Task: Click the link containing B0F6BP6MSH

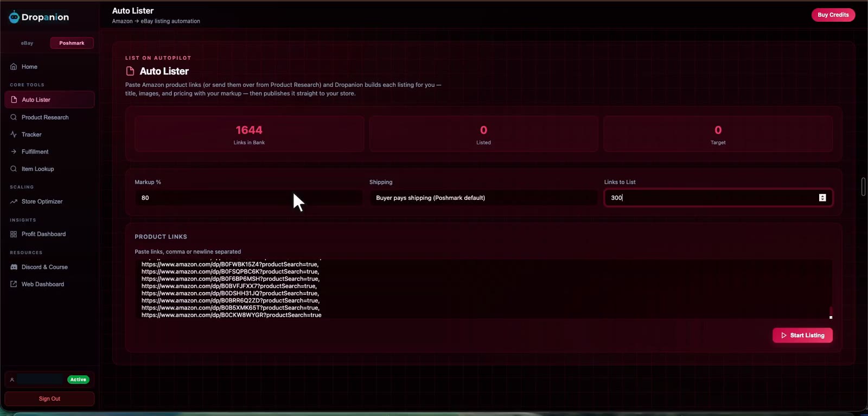Action: pyautogui.click(x=231, y=279)
